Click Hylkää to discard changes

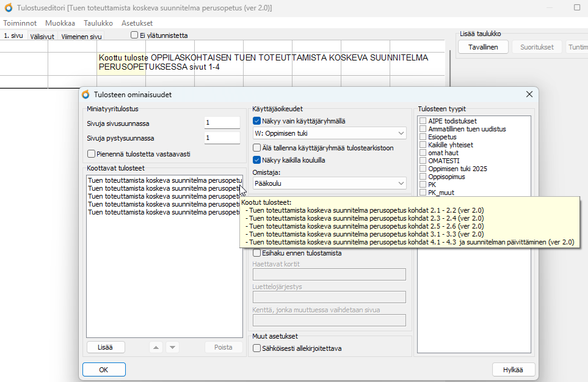(513, 370)
